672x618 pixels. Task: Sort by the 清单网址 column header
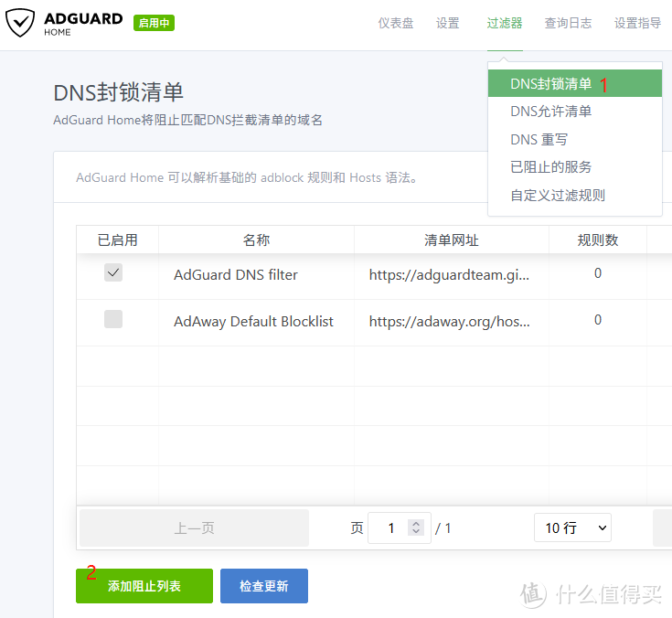pos(452,240)
